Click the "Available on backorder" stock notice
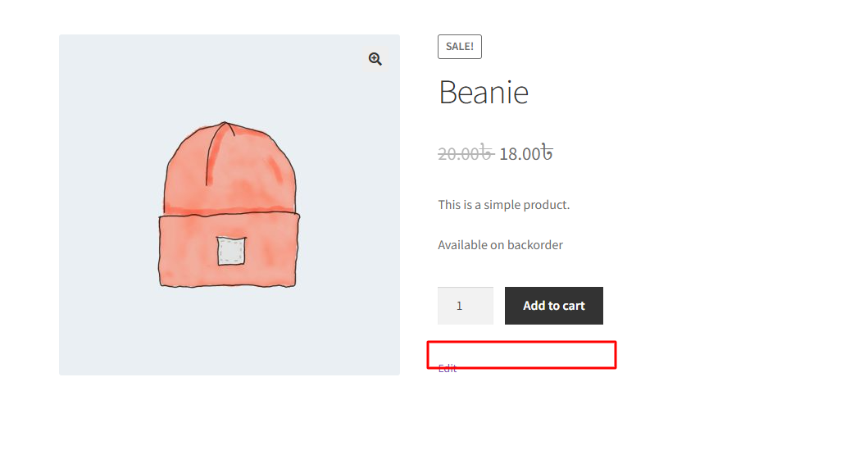This screenshot has height=450, width=868. 500,245
